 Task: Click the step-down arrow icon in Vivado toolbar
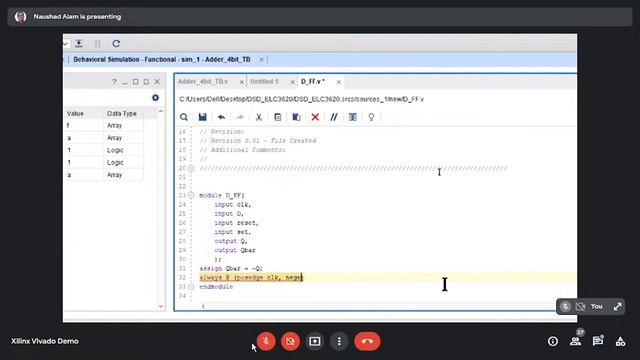click(x=79, y=43)
